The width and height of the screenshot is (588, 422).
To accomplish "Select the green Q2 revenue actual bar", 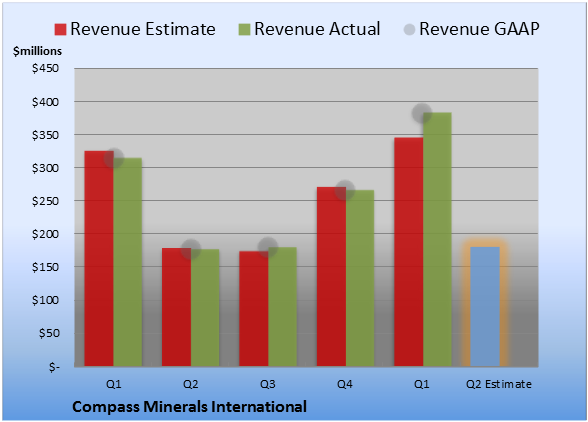I will tap(205, 308).
